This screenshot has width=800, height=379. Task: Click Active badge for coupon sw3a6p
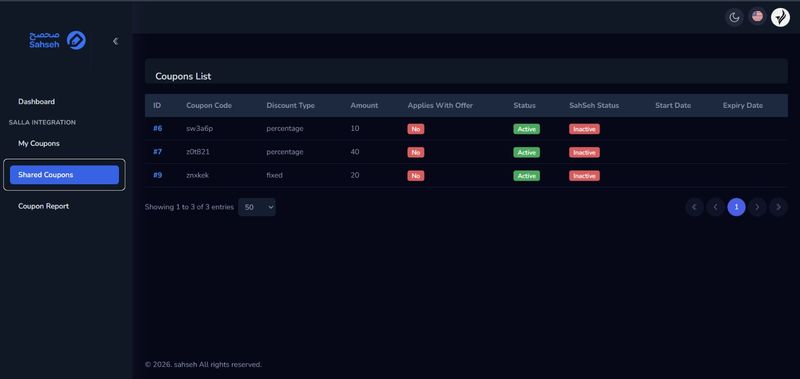[527, 129]
